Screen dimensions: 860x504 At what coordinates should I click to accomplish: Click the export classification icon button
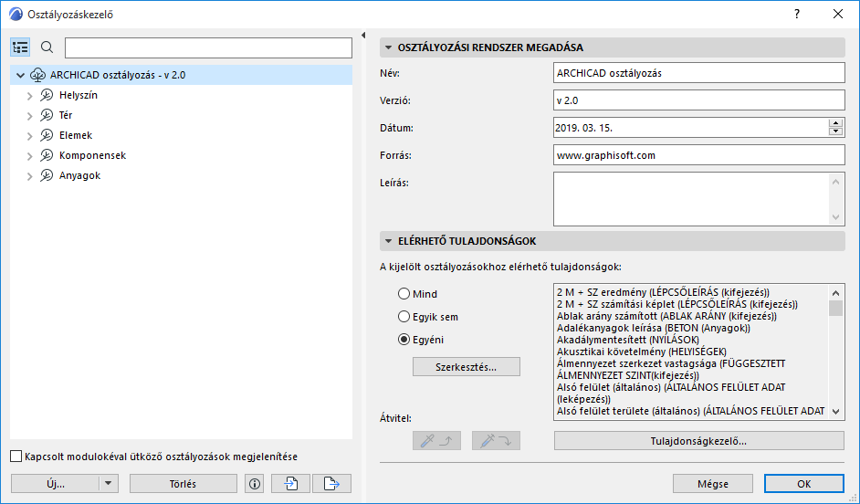coord(331,484)
